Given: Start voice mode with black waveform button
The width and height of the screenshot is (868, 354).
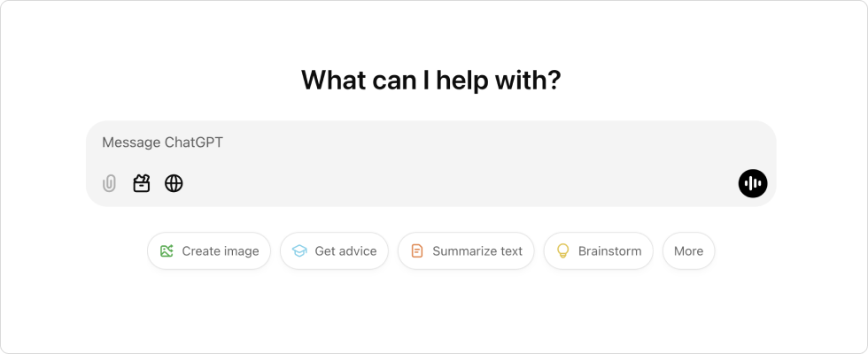Looking at the screenshot, I should tap(753, 183).
